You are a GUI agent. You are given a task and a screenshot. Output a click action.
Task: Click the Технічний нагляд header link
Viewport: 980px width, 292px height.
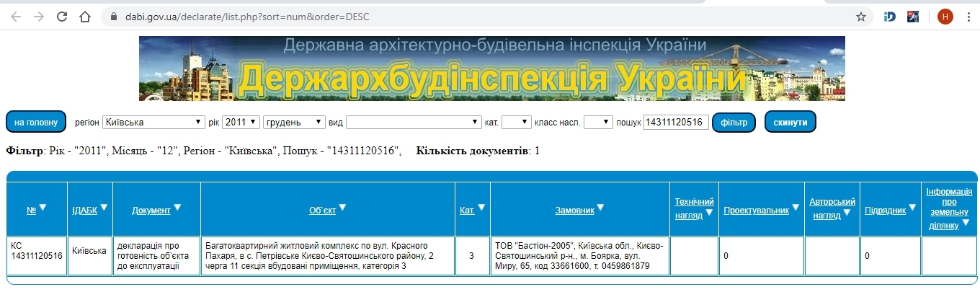coord(694,208)
